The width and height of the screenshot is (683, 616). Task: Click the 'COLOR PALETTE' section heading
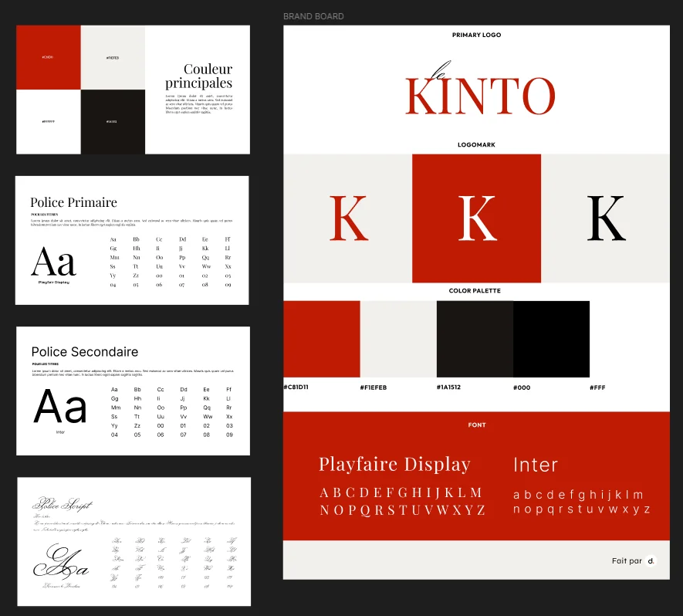pyautogui.click(x=474, y=291)
